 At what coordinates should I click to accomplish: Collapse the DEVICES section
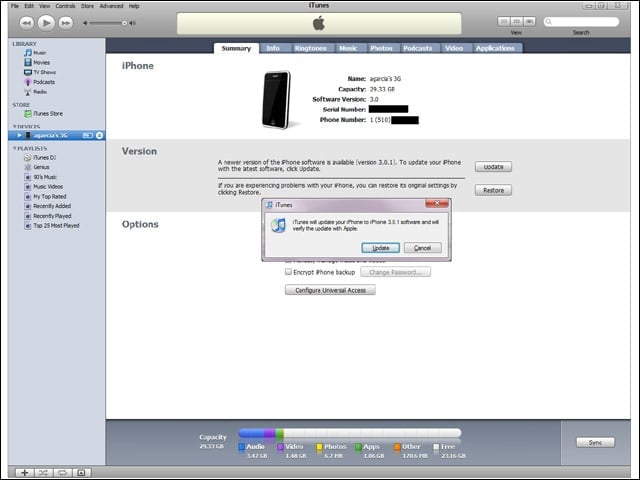tap(15, 127)
